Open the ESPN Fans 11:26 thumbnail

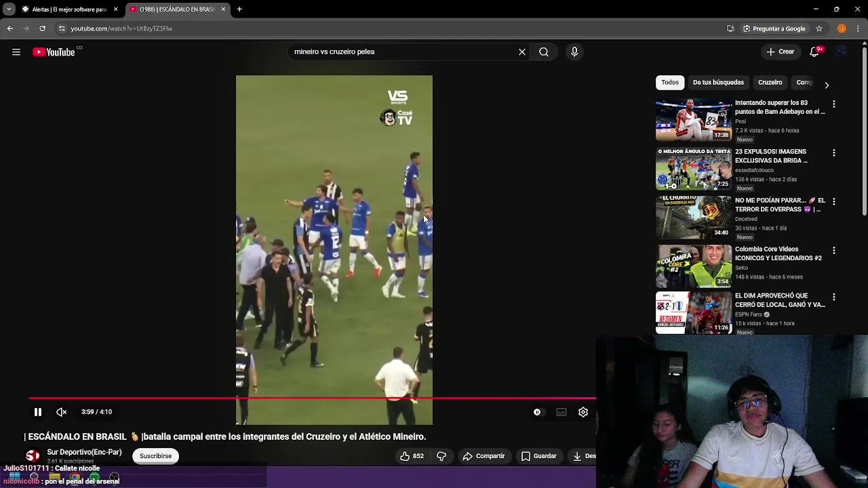point(694,313)
